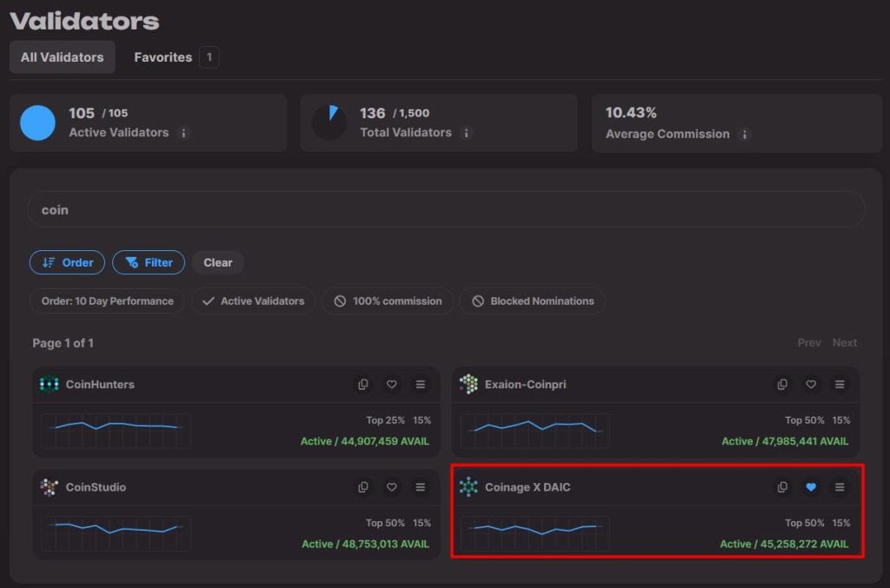Image resolution: width=890 pixels, height=588 pixels.
Task: Click the Active Validators pie chart
Action: click(x=37, y=122)
